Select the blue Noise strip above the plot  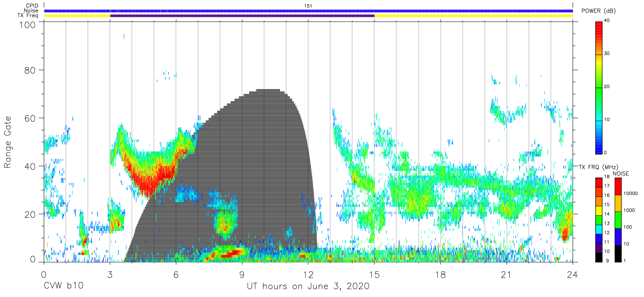pyautogui.click(x=308, y=10)
